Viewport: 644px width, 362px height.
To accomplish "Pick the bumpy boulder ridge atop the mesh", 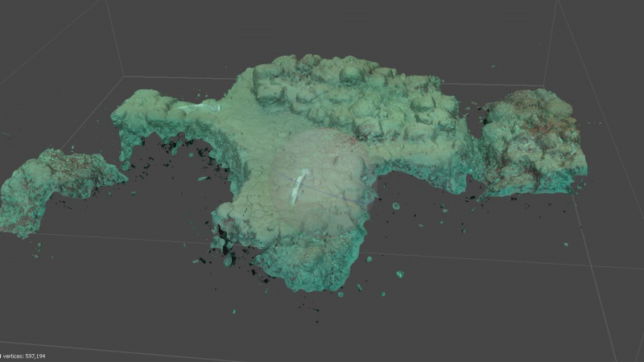I will (x=354, y=97).
